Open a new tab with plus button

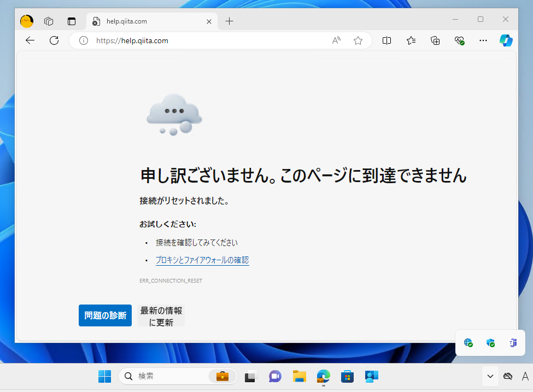tap(230, 21)
